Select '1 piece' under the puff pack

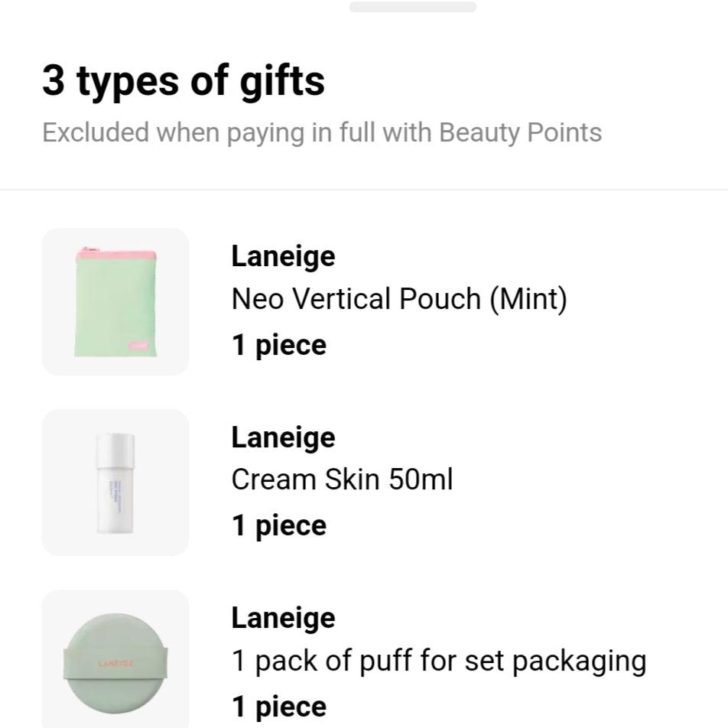pos(278,705)
